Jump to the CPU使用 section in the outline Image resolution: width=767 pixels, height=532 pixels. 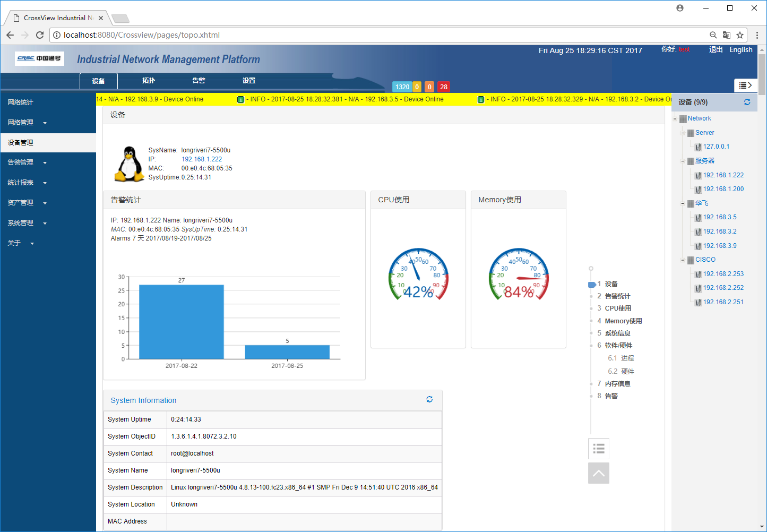tap(617, 308)
